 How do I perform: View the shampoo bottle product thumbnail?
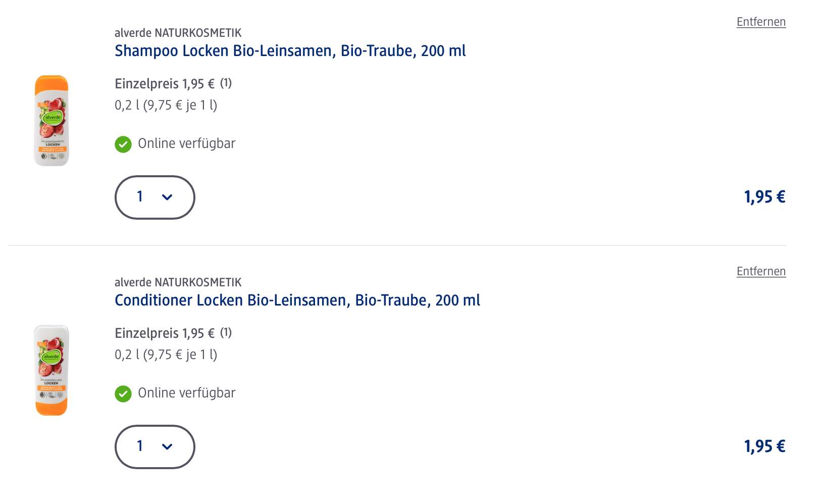[x=51, y=121]
